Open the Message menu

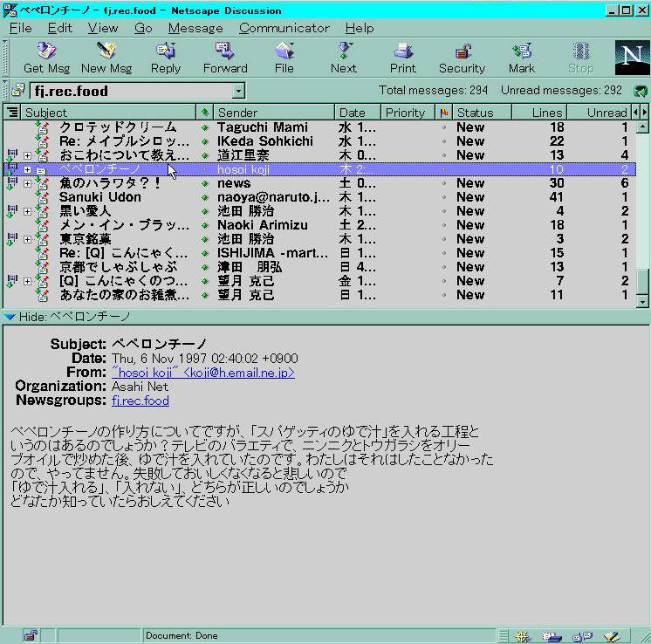tap(195, 28)
